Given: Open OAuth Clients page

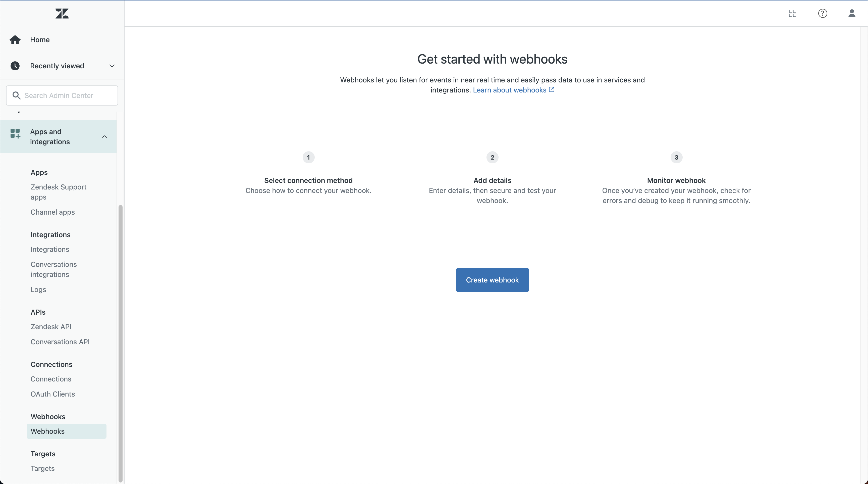Looking at the screenshot, I should [x=52, y=394].
